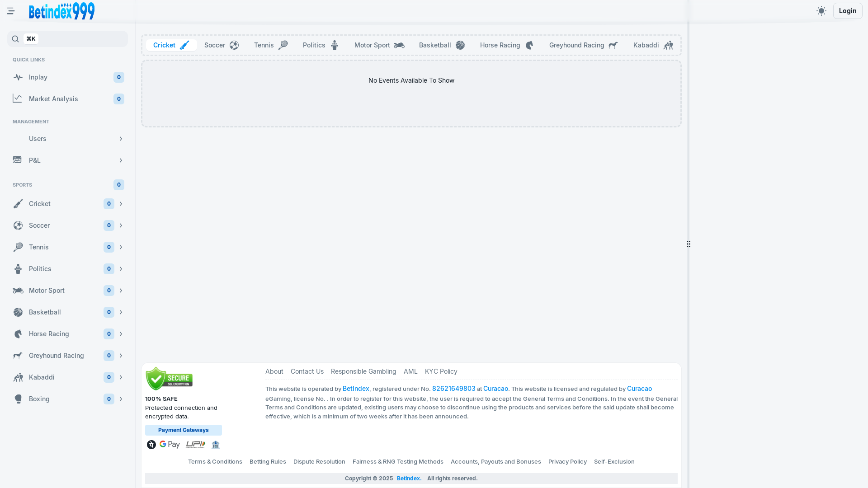Expand the Users management chevron
This screenshot has height=488, width=868.
point(121,139)
